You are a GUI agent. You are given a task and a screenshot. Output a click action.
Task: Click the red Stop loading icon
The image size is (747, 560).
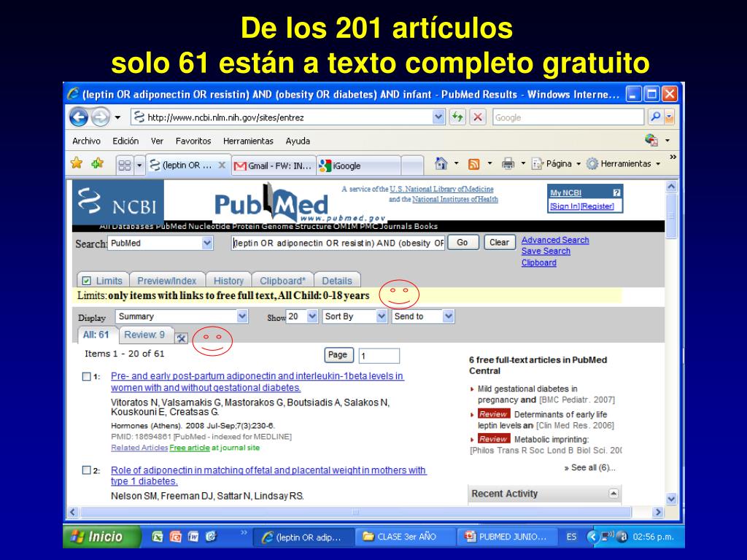pyautogui.click(x=478, y=117)
